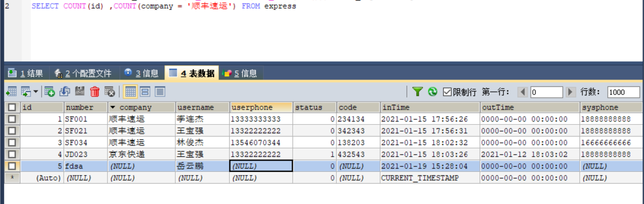The height and width of the screenshot is (204, 644).
Task: Check the row checkbox for SF034
Action: click(x=12, y=143)
